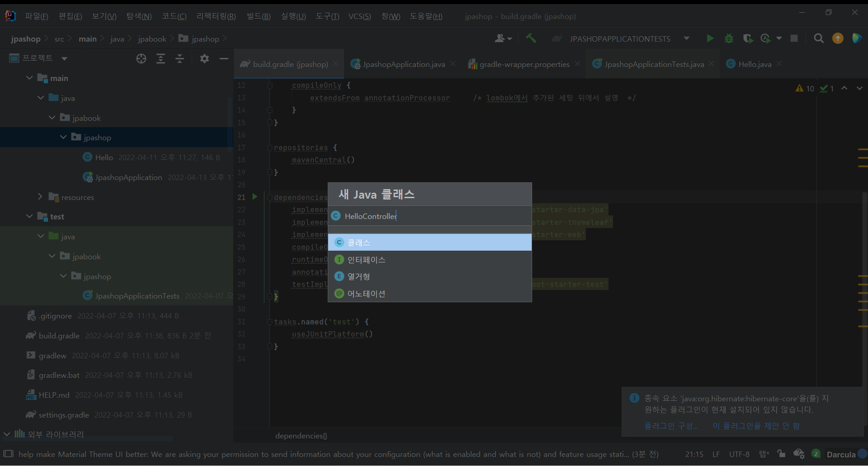Click 이 플러그인을 제안 안 함 link
Image resolution: width=868 pixels, height=466 pixels.
[756, 426]
